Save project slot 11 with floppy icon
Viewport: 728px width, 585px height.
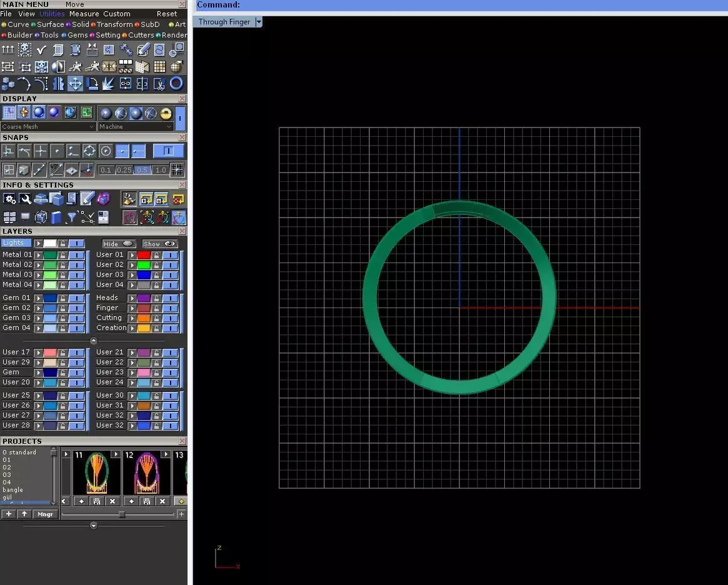coord(97,501)
